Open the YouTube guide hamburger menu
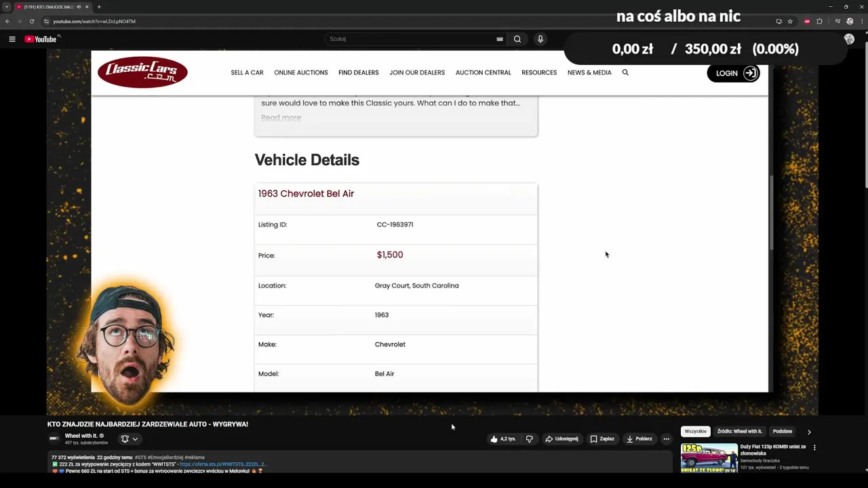868x488 pixels. [12, 39]
